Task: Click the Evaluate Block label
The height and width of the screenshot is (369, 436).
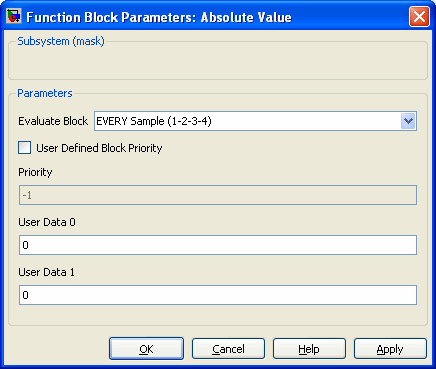Action: coord(53,121)
